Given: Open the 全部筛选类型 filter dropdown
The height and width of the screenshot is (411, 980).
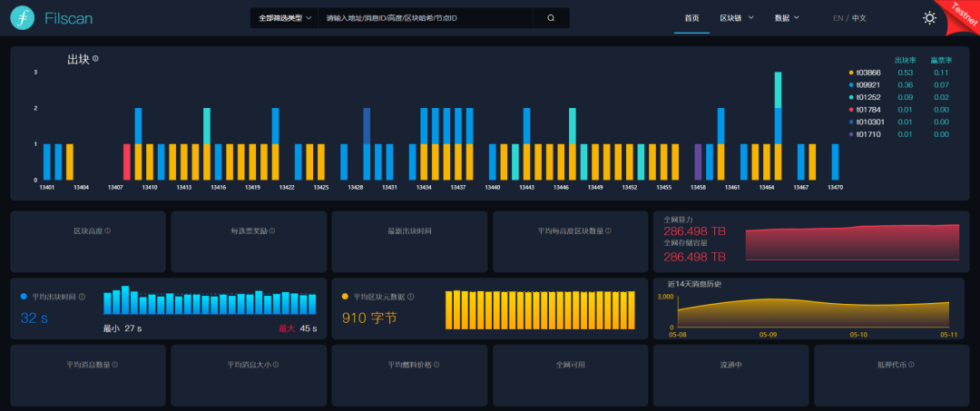Looking at the screenshot, I should [x=284, y=18].
